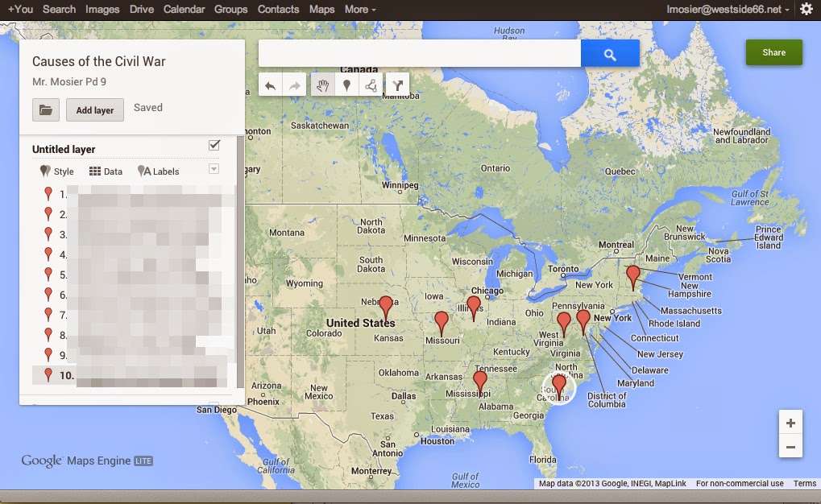Zoom in with the plus button
821x504 pixels.
click(x=790, y=423)
